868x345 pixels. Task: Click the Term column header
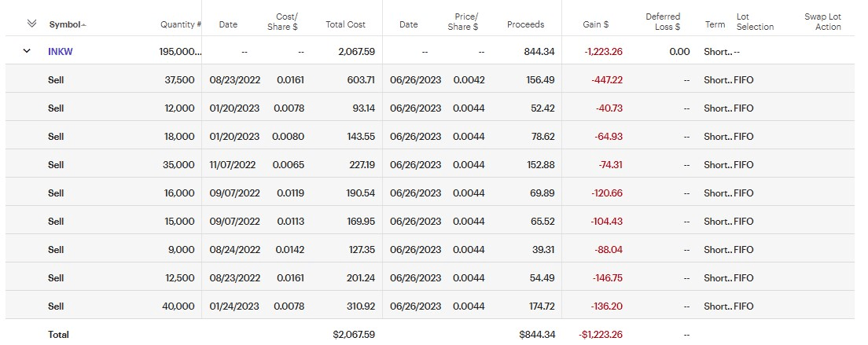pyautogui.click(x=715, y=24)
